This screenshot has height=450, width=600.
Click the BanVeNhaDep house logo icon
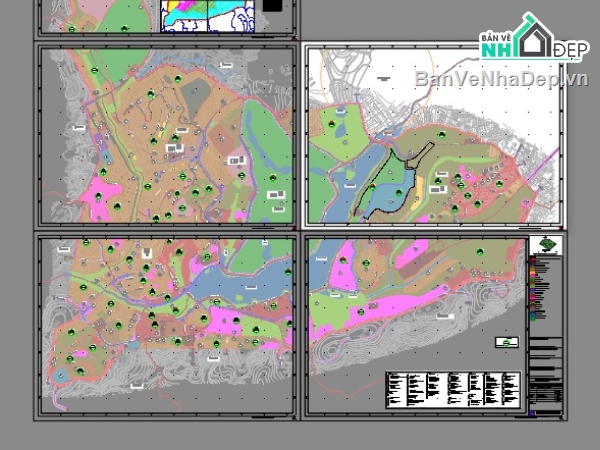(532, 38)
